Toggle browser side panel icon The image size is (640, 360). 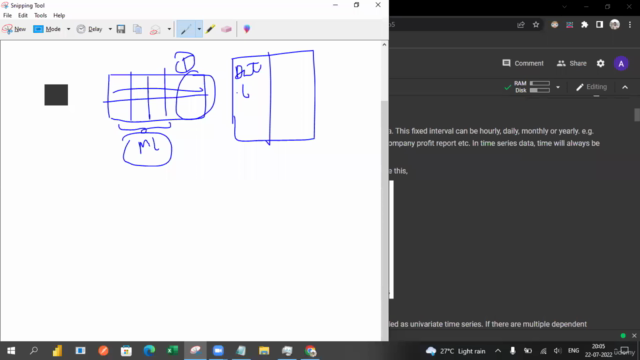coord(599,25)
